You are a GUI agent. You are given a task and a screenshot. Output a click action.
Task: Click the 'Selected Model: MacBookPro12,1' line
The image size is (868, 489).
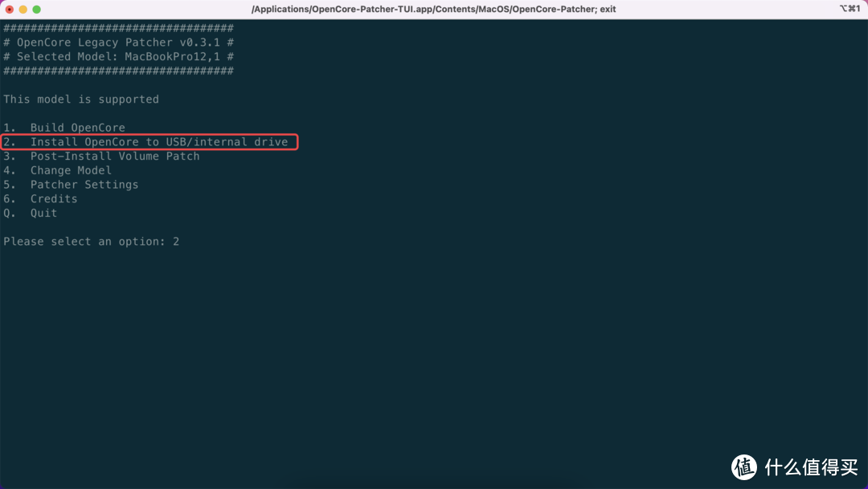pyautogui.click(x=118, y=56)
